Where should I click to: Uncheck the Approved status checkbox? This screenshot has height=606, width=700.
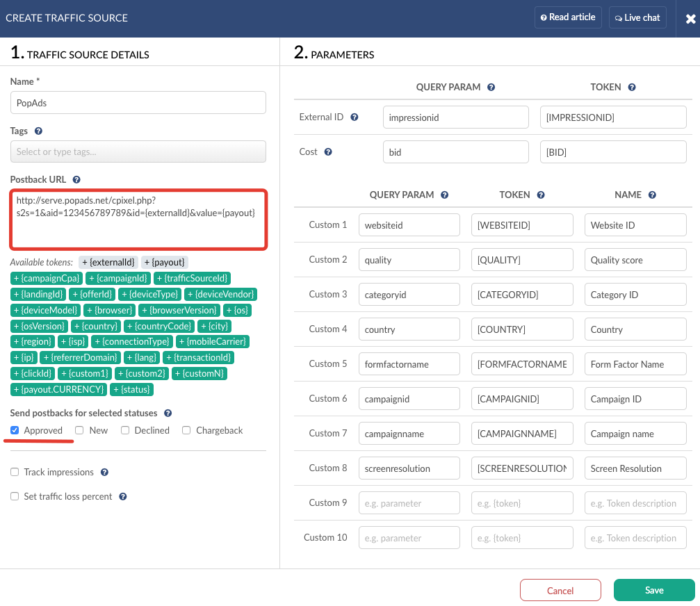[x=15, y=430]
